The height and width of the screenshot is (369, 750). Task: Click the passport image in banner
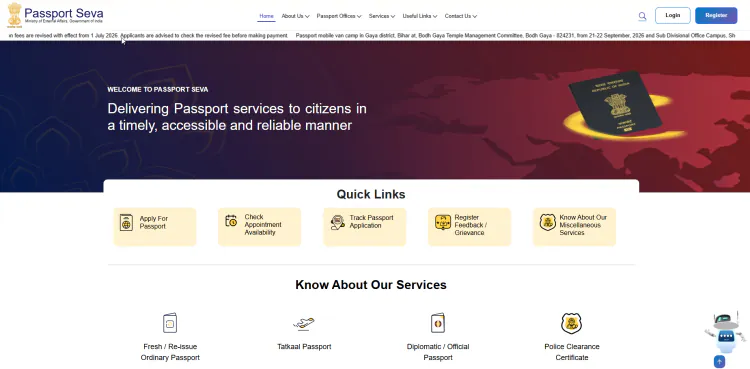coord(617,103)
